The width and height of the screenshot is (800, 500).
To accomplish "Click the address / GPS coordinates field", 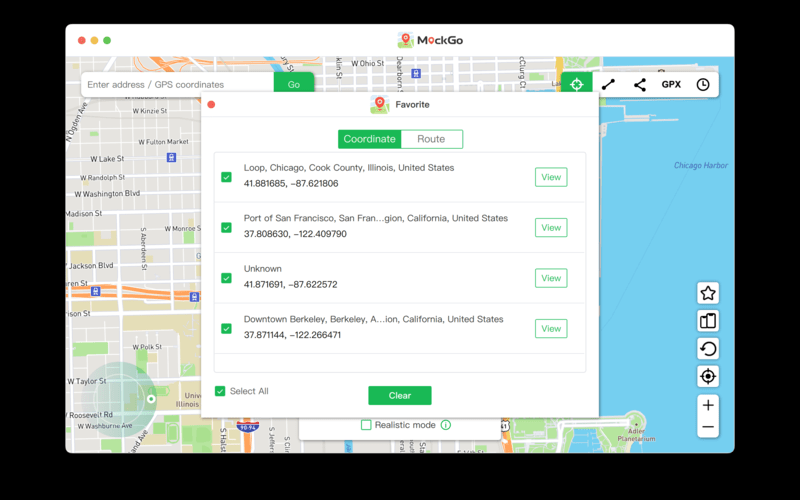I will point(178,85).
